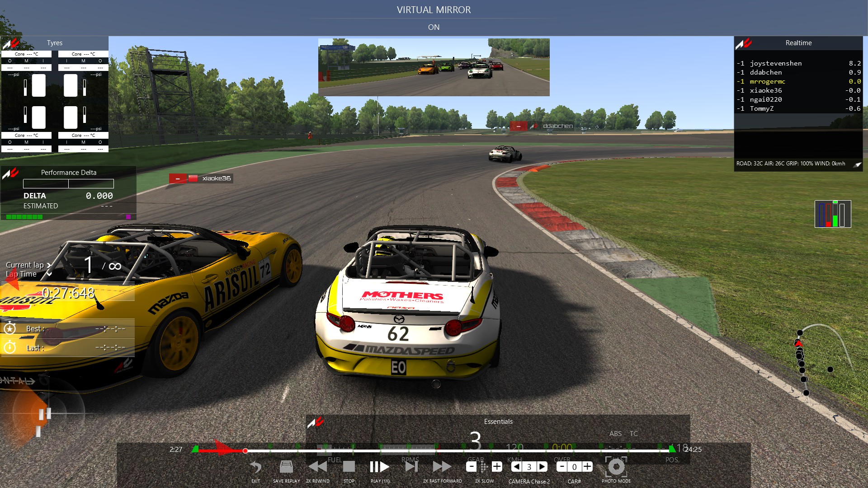Expand the Current lap arrow in the lap timer
The height and width of the screenshot is (488, 868).
(x=49, y=265)
